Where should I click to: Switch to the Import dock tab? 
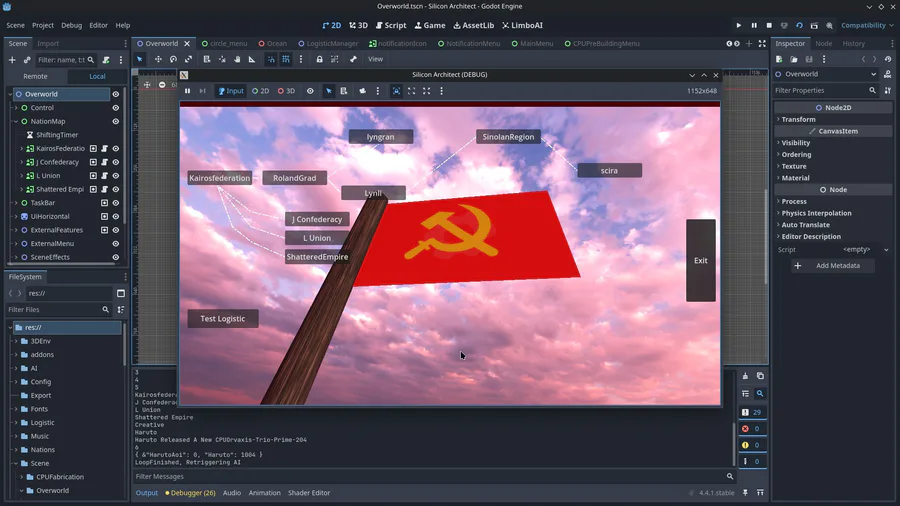click(48, 44)
